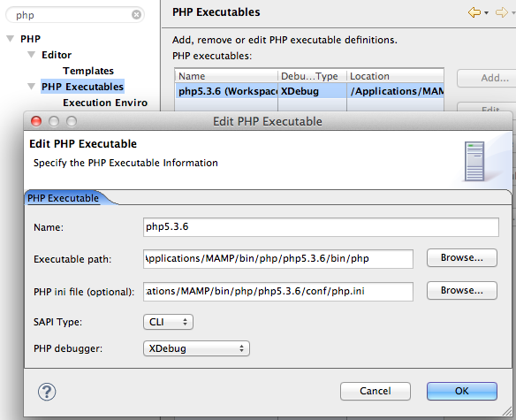This screenshot has height=420, width=516.
Task: Collapse the PHP tree node
Action: [11, 39]
